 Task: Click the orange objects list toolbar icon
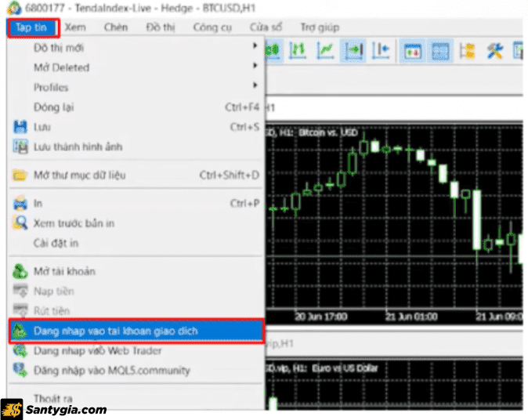point(468,51)
